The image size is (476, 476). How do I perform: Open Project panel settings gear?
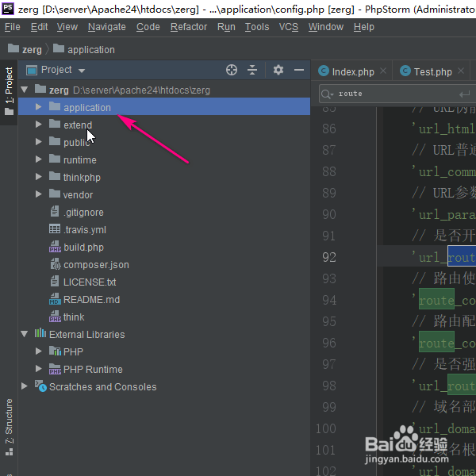(x=278, y=70)
